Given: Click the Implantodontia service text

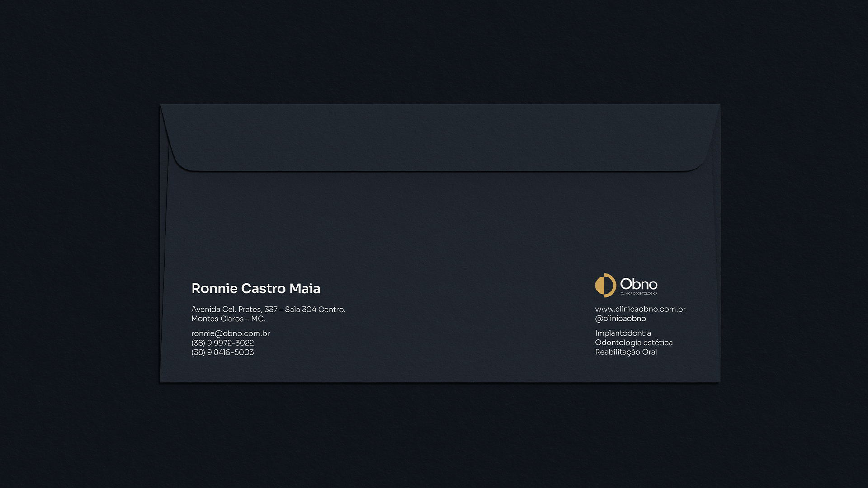Looking at the screenshot, I should [x=623, y=333].
